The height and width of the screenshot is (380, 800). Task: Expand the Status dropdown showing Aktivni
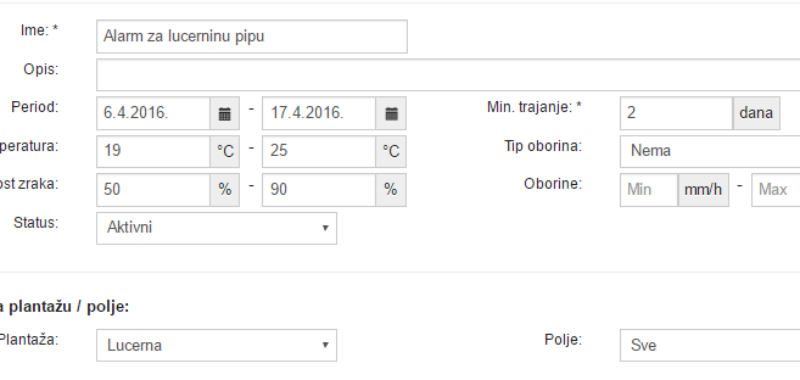[216, 228]
